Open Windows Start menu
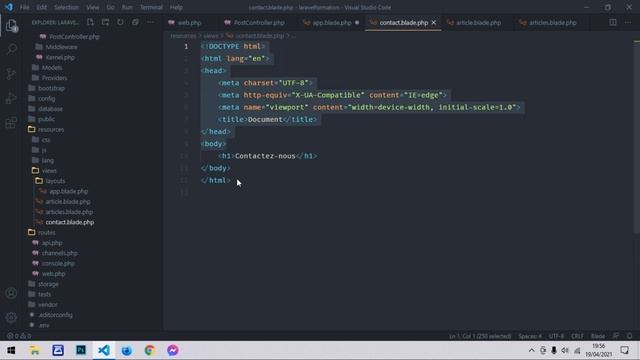 tap(11, 350)
